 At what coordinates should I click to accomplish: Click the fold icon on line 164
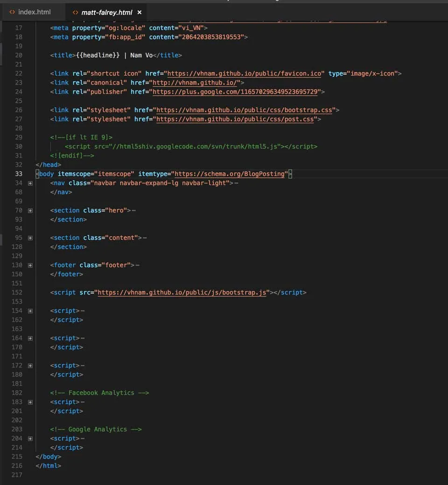(30, 338)
